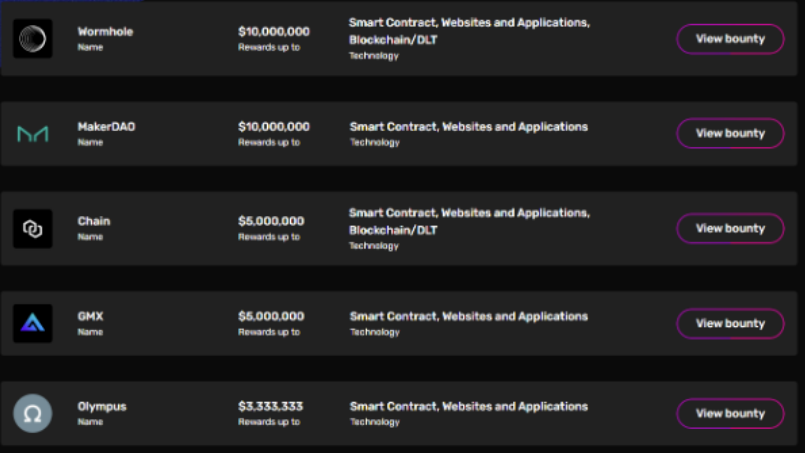Open the MakerDAO project name
Image resolution: width=805 pixels, height=453 pixels.
[106, 126]
